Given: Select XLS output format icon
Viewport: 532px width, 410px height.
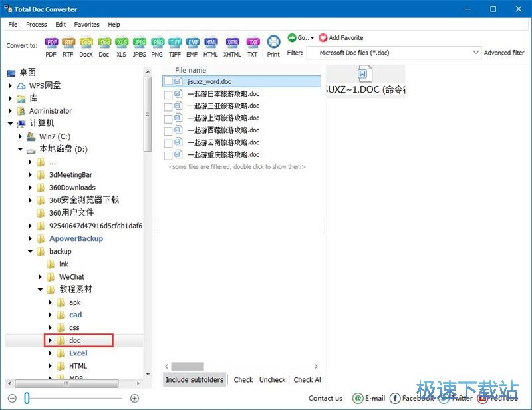Looking at the screenshot, I should (x=122, y=43).
